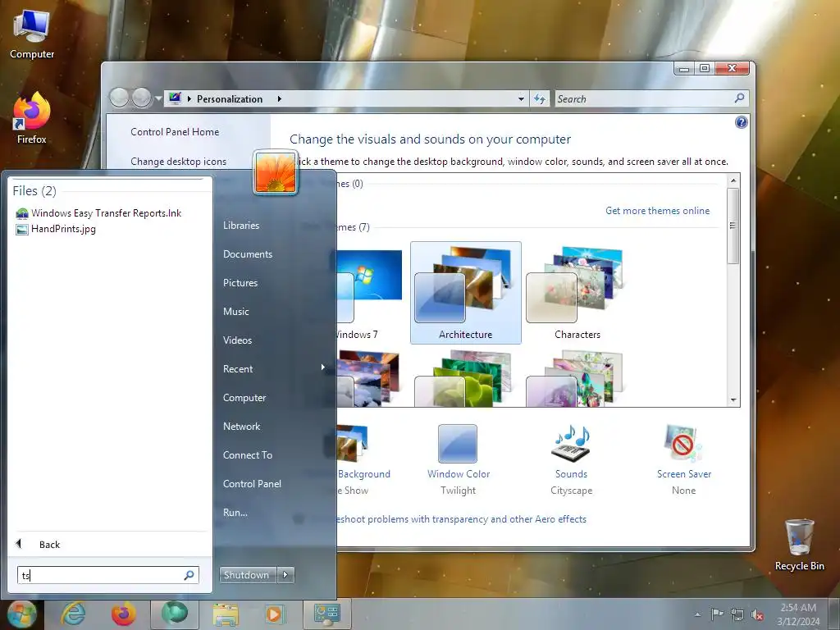Click Change desktop icons link

[178, 162]
